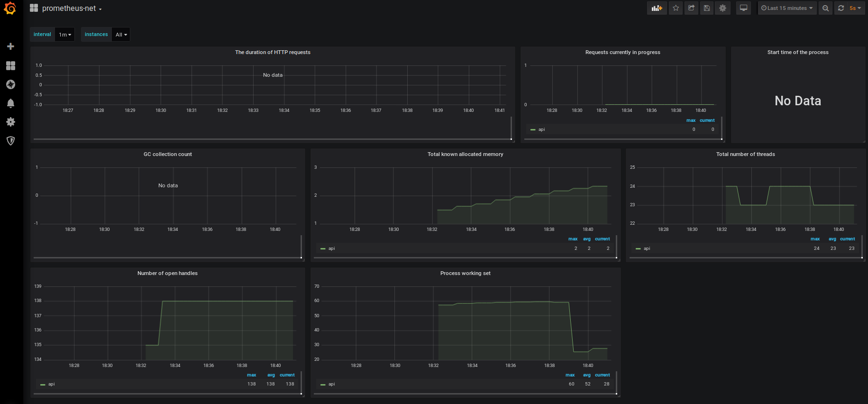Click the zoom out time range icon
The width and height of the screenshot is (868, 404).
tap(825, 8)
